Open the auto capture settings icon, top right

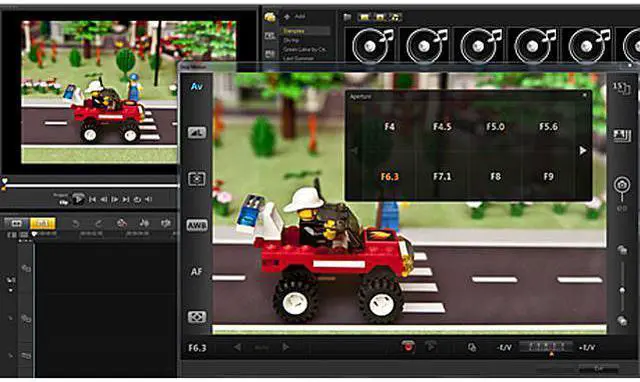(x=621, y=87)
